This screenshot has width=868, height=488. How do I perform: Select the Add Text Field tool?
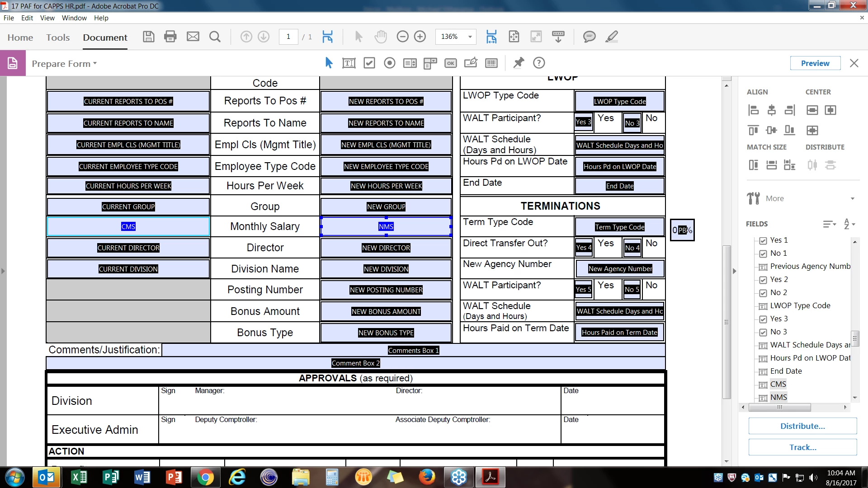349,63
